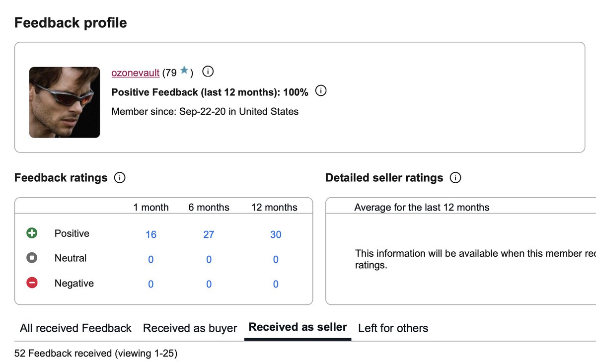Click the 1 month neutral count
This screenshot has width=596, height=364.
pos(151,259)
